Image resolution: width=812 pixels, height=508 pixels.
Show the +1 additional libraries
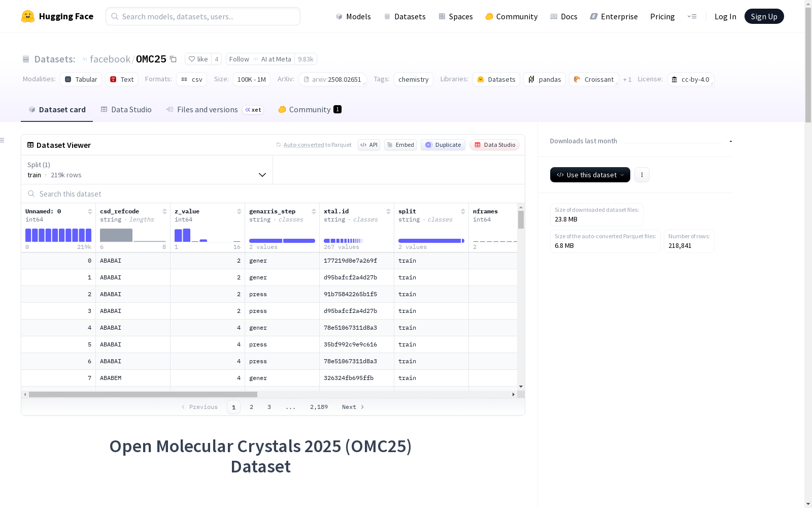click(x=627, y=79)
